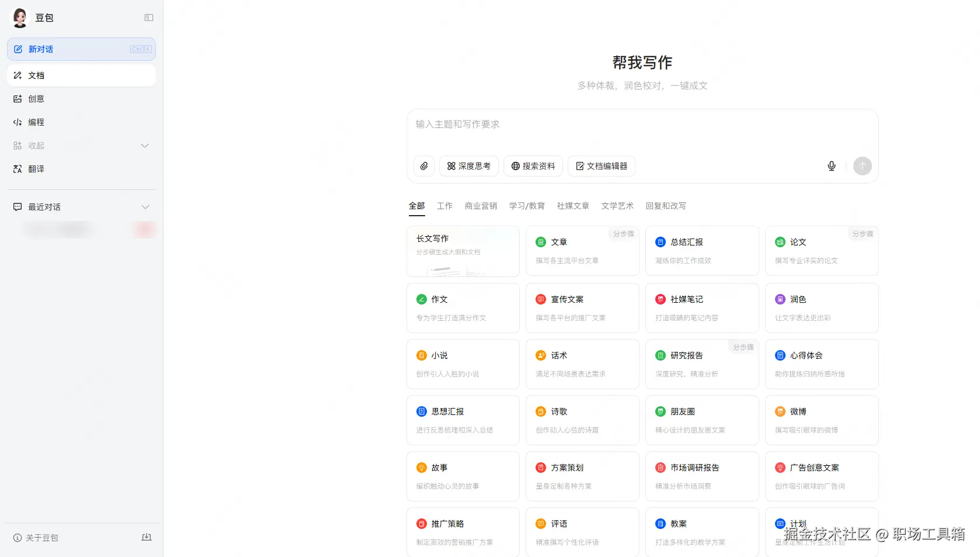Click the 方案策划 template icon

[x=541, y=468]
